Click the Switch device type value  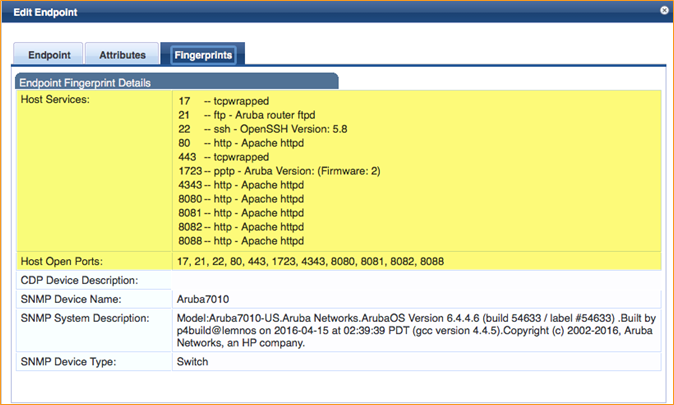[x=192, y=362]
